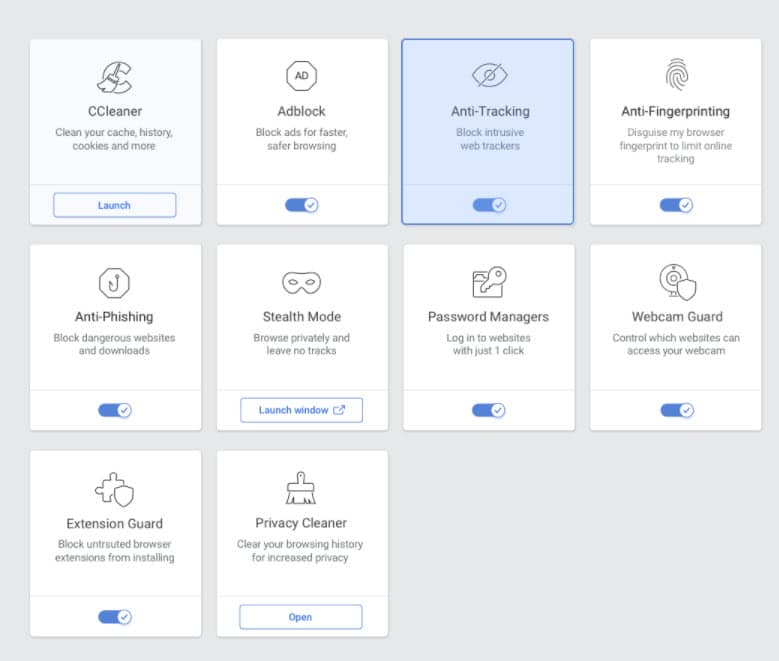Select the CCleaner card title

115,111
